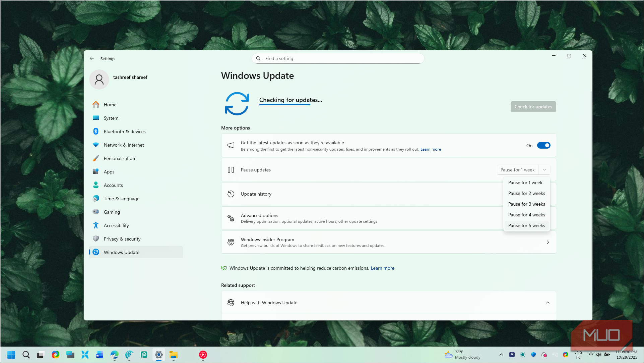Collapse Help with Windows Update section
This screenshot has height=363, width=644.
click(548, 303)
